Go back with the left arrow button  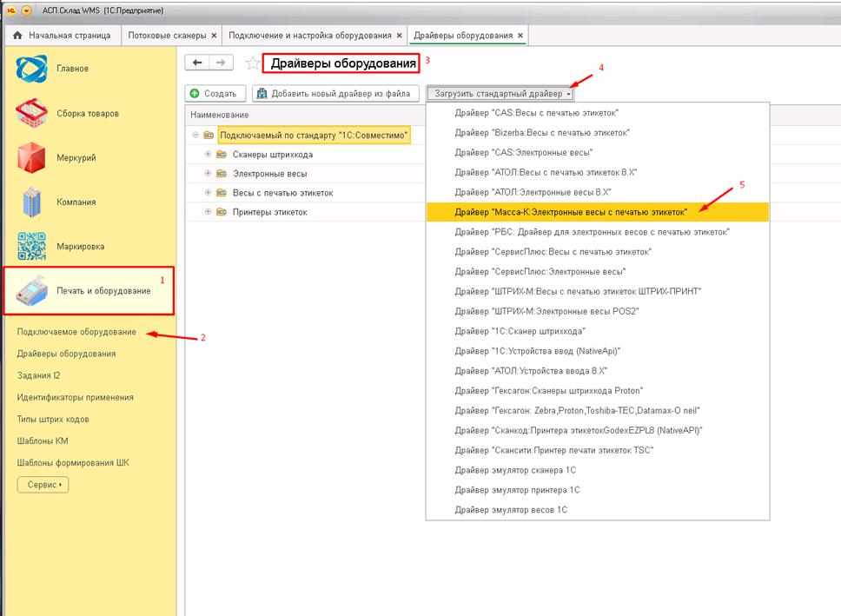tap(197, 63)
